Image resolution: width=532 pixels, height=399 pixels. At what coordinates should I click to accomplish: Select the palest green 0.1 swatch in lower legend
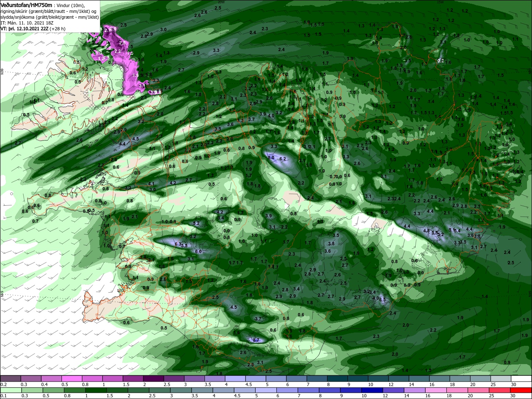pos(10,390)
